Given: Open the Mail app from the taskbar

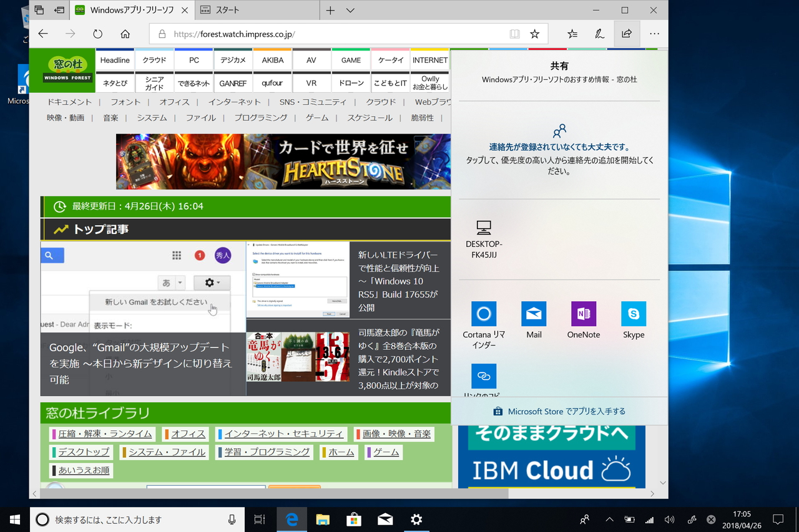Looking at the screenshot, I should tap(385, 519).
